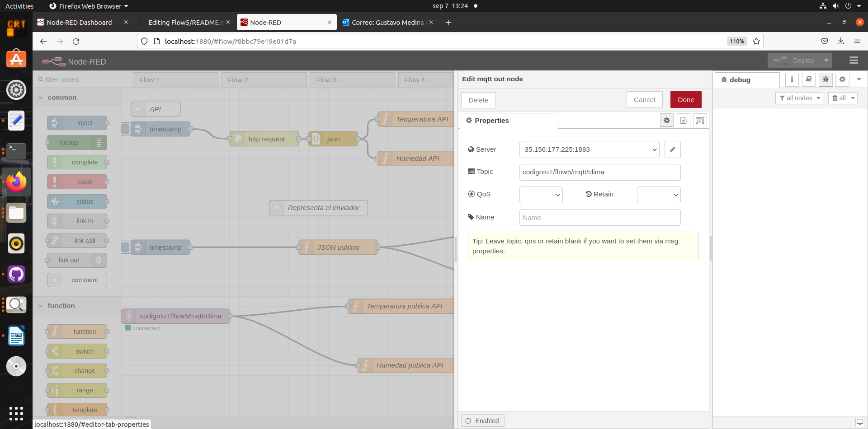Open the Server selection dropdown
Screen dimensions: 868x429
point(589,149)
